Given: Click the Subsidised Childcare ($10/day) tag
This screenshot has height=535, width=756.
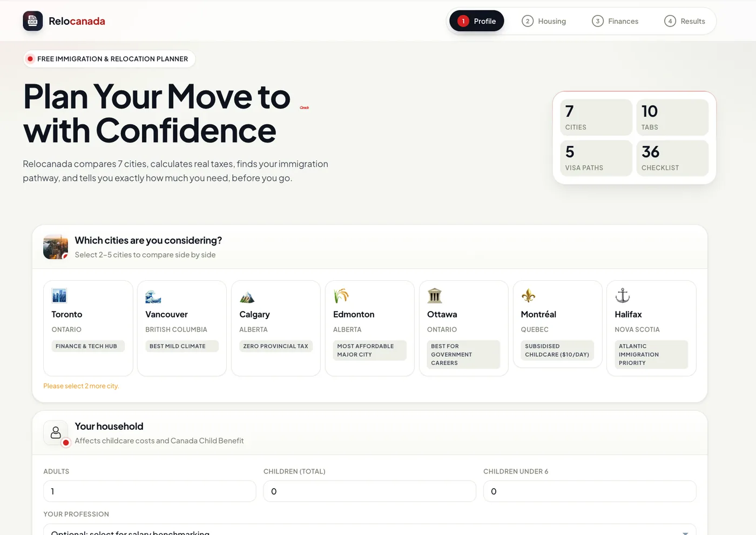Looking at the screenshot, I should tap(557, 350).
